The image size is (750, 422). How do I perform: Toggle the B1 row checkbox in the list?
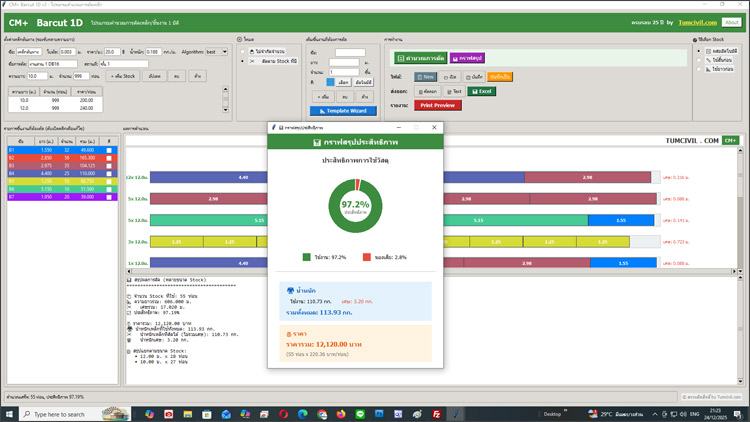pos(109,150)
